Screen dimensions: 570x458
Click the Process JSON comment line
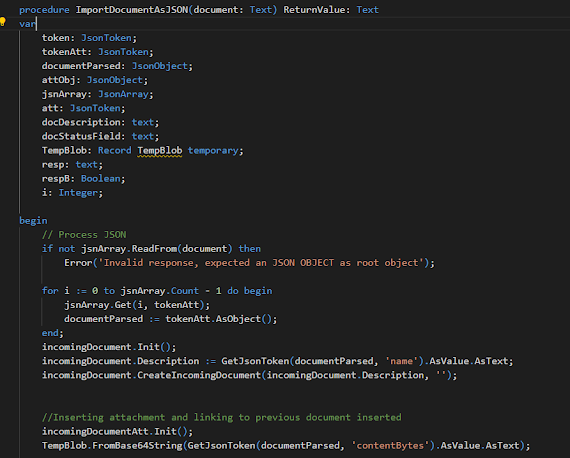(x=84, y=235)
